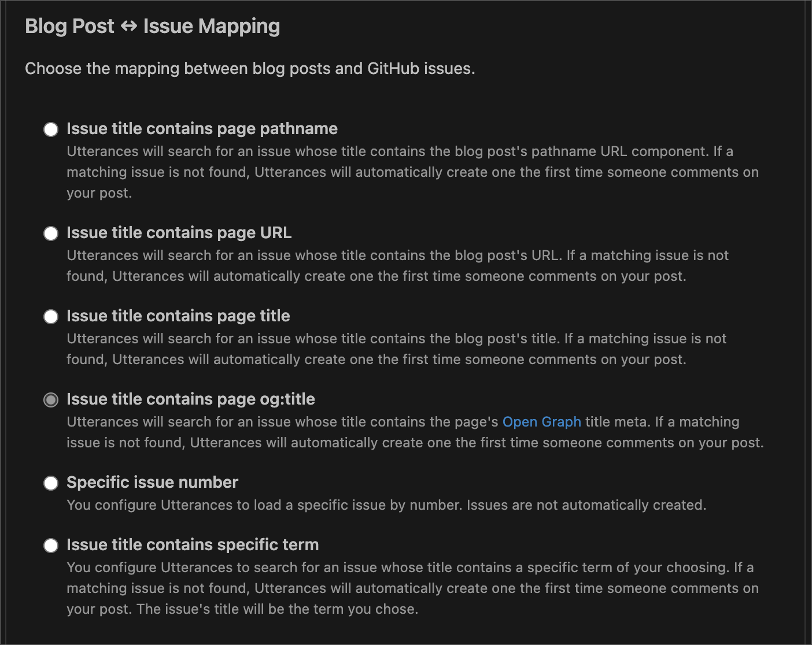812x645 pixels.
Task: Click the 'Specific issue number' label text
Action: pyautogui.click(x=152, y=482)
